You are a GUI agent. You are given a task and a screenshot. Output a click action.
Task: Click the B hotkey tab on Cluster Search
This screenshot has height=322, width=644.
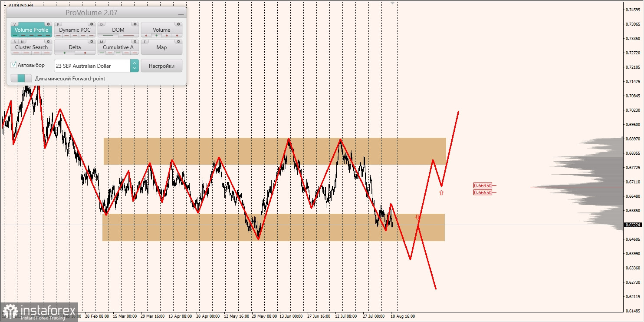15,42
